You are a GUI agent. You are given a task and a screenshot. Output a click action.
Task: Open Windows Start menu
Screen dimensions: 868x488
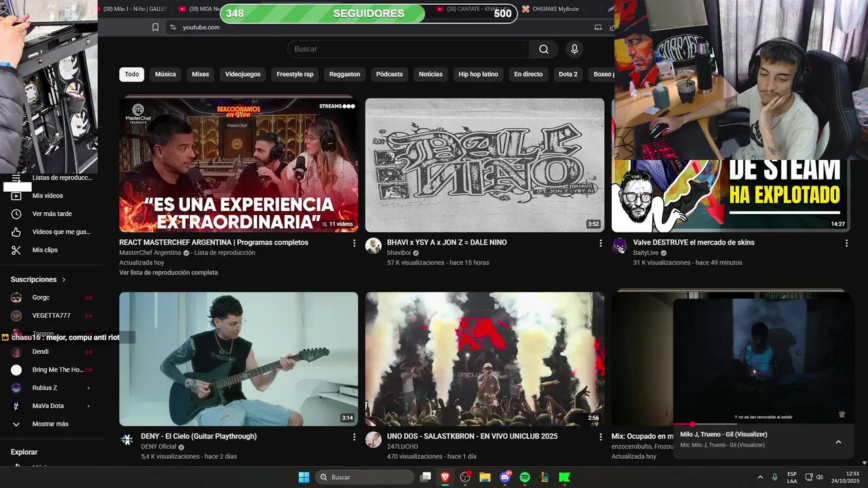[304, 477]
